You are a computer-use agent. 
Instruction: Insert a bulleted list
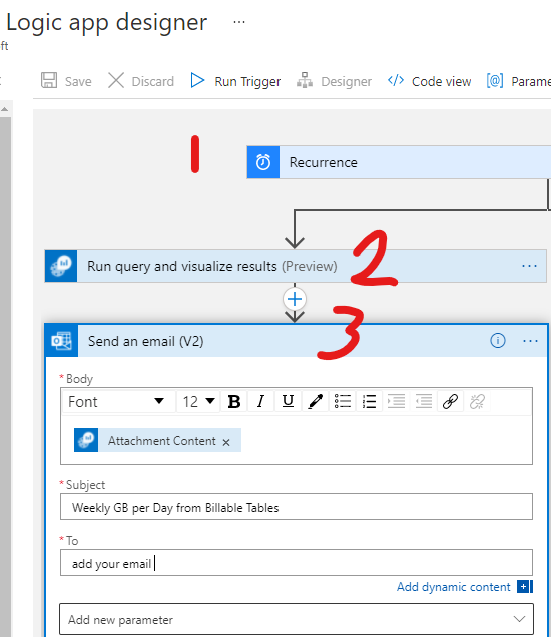pyautogui.click(x=343, y=401)
